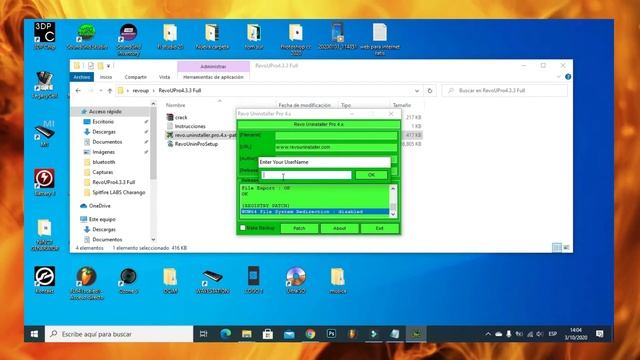Show hidden system tray icons
The image size is (640, 360).
[x=488, y=334]
